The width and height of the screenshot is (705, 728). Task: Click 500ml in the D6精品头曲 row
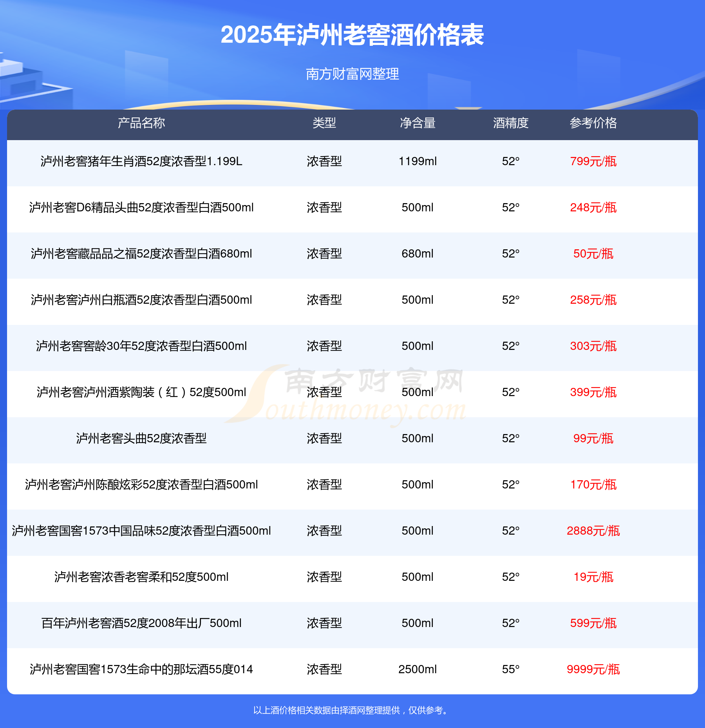[x=418, y=207]
